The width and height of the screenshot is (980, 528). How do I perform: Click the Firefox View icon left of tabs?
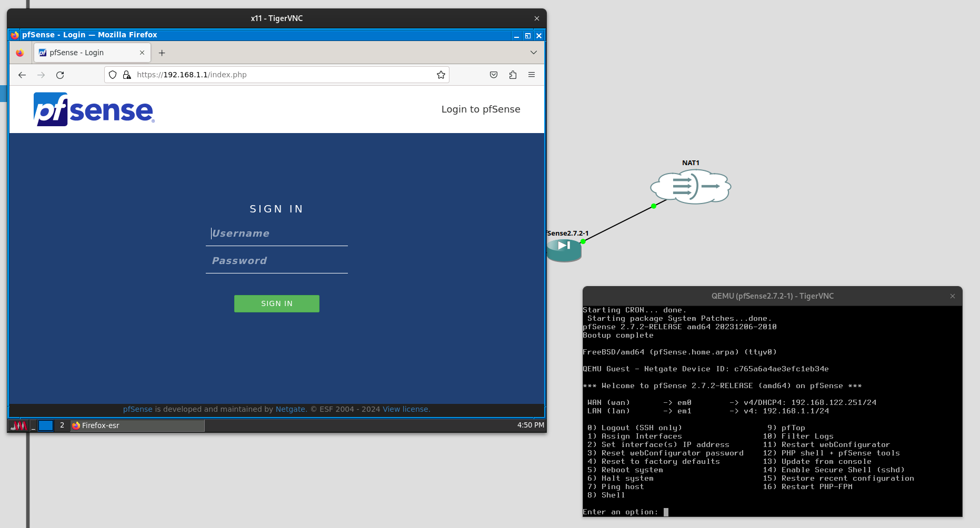coord(20,53)
